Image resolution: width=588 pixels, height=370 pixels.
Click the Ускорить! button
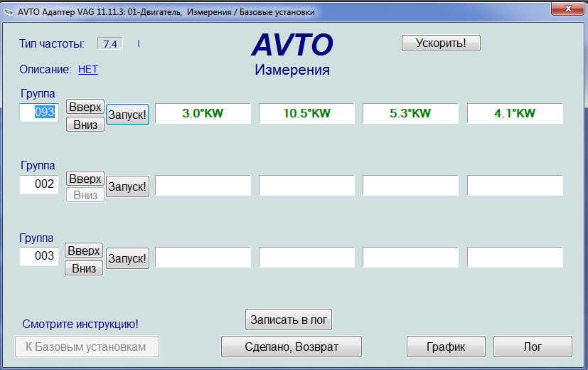click(441, 43)
